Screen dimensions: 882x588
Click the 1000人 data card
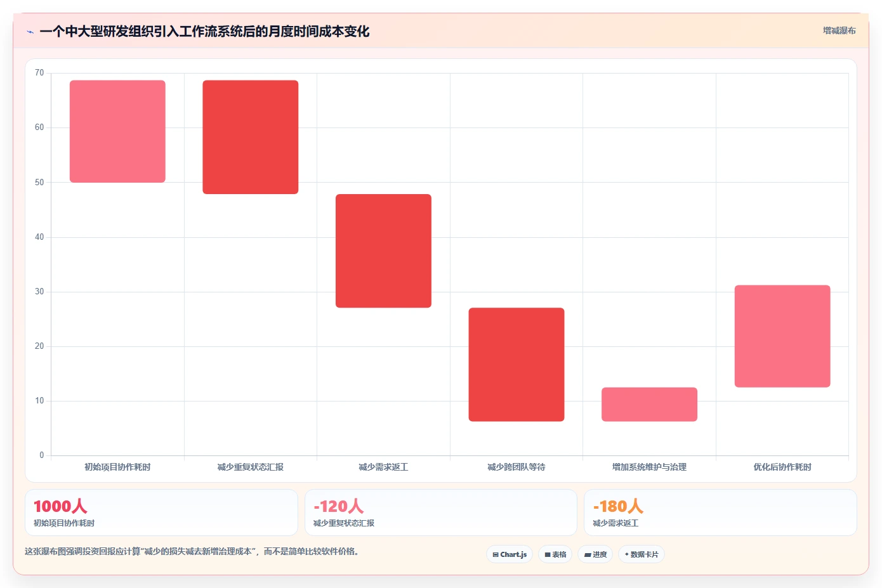(x=161, y=513)
